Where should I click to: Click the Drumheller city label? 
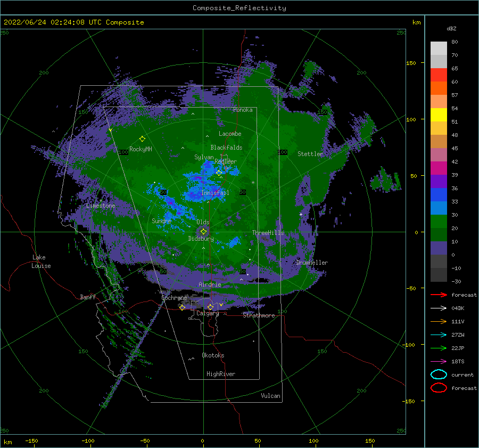[x=312, y=263]
